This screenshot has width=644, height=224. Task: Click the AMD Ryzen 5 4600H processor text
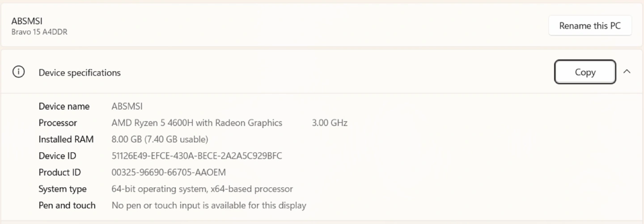(x=197, y=123)
